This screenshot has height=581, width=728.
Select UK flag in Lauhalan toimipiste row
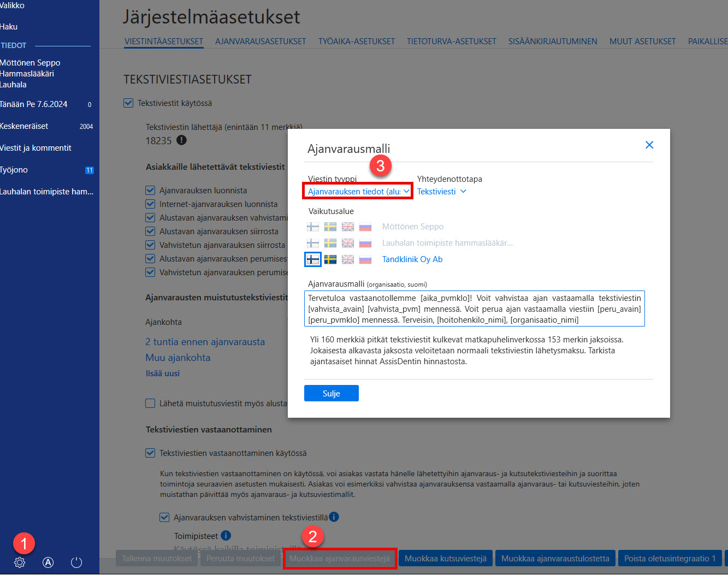(348, 243)
